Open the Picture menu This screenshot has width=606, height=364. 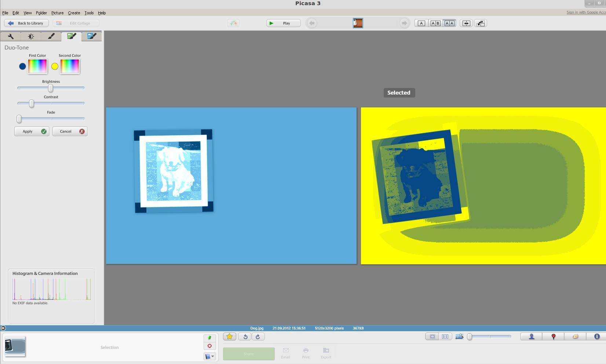tap(57, 13)
